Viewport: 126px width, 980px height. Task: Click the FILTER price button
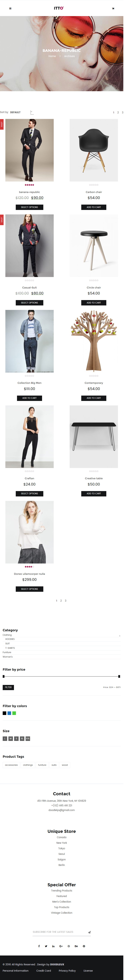(x=8, y=687)
